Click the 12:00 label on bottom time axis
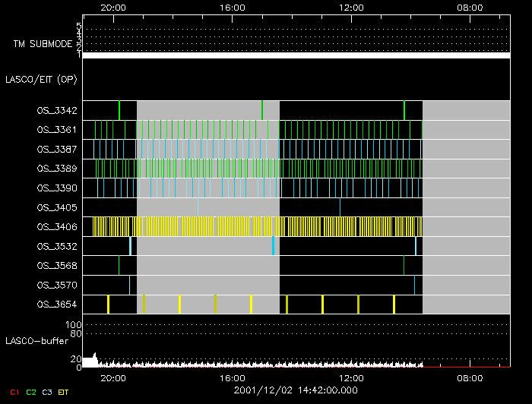Viewport: 532px width, 404px height. (x=350, y=377)
